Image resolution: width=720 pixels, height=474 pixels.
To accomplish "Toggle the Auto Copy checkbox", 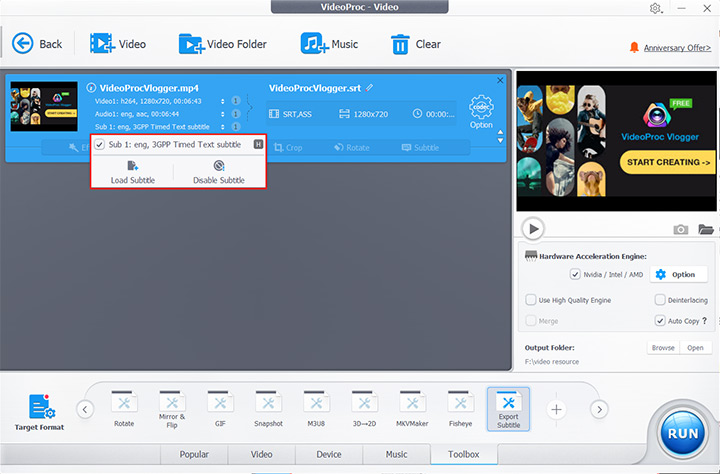I will (x=660, y=321).
